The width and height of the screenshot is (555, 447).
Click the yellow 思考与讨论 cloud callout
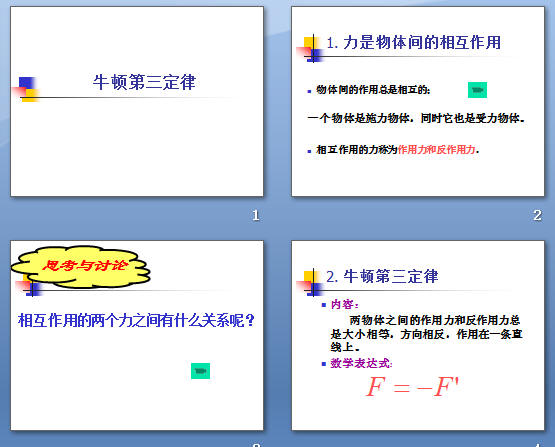tap(81, 267)
